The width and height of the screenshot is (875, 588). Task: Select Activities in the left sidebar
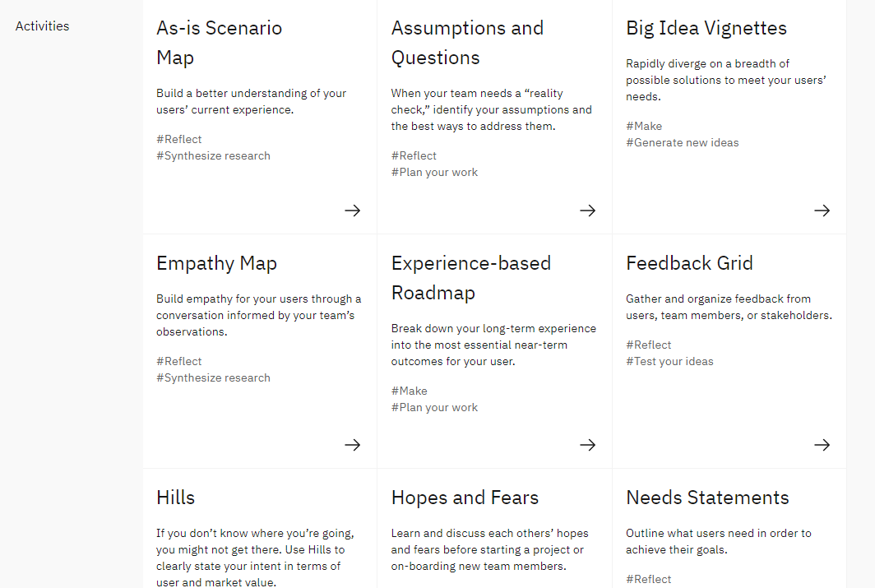click(x=42, y=25)
